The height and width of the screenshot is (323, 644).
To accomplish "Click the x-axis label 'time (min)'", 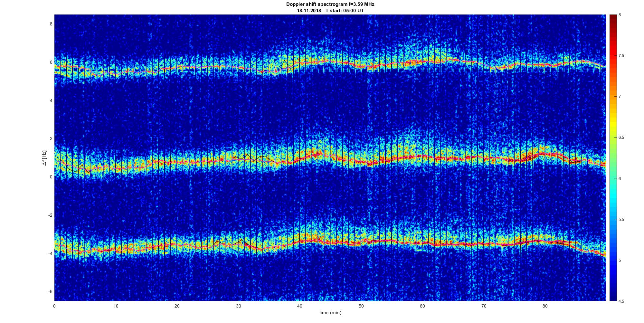I will click(330, 313).
